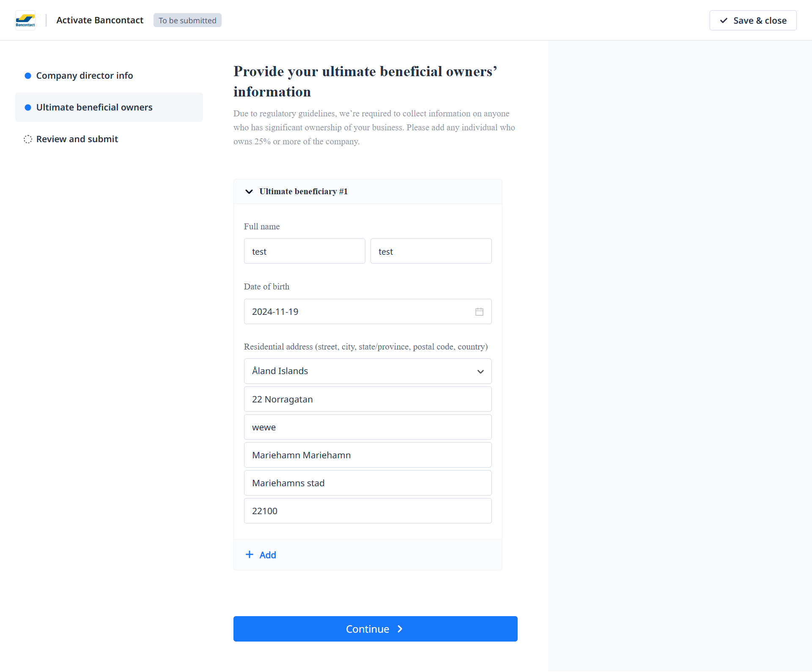Viewport: 812px width, 672px height.
Task: Select Ultimate beneficial owners step
Action: [x=94, y=107]
